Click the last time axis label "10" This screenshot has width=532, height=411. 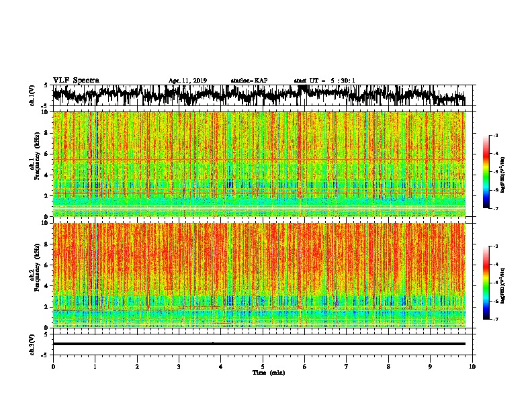[x=472, y=367]
